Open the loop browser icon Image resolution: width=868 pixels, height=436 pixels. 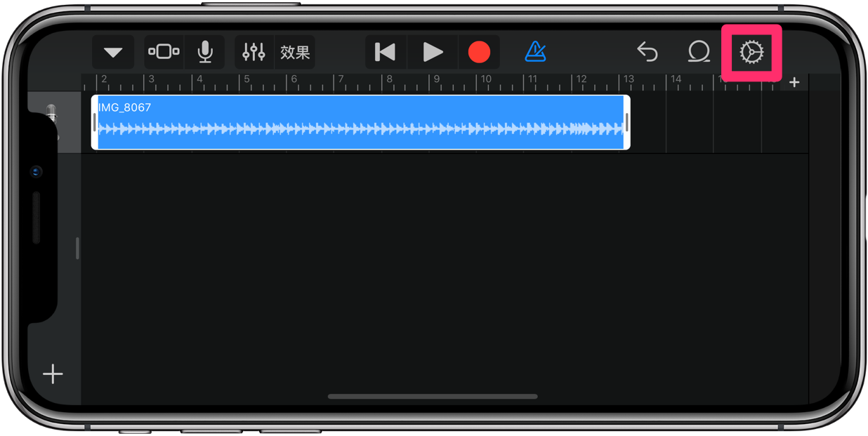[x=698, y=52]
